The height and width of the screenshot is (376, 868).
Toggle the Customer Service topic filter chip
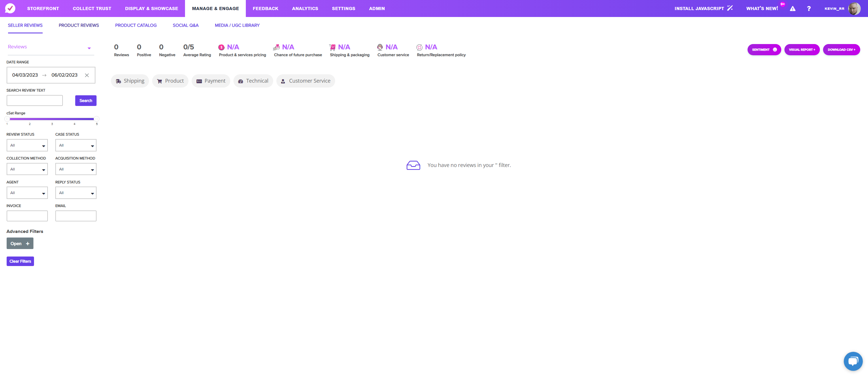pyautogui.click(x=306, y=81)
